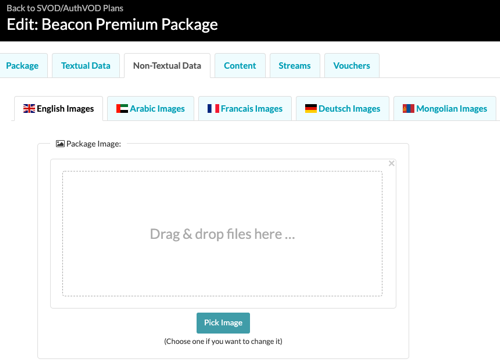
Task: Go back to SVOD/AuthVOD Plans
Action: [x=65, y=8]
